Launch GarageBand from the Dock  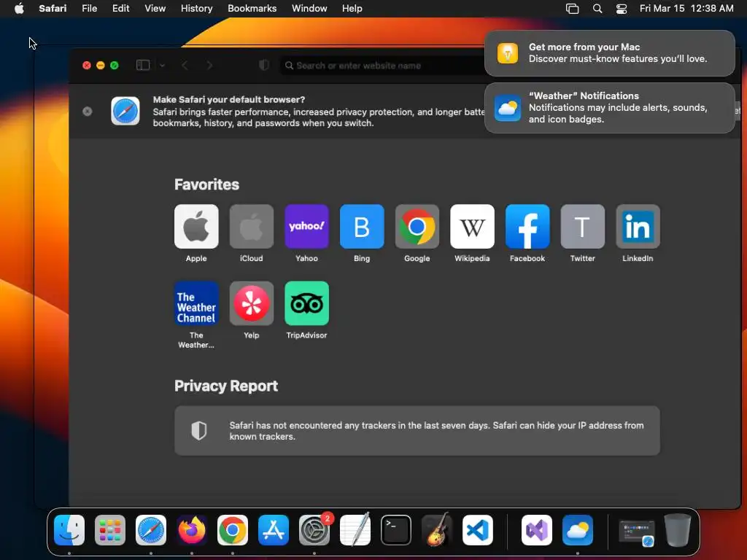pyautogui.click(x=437, y=529)
